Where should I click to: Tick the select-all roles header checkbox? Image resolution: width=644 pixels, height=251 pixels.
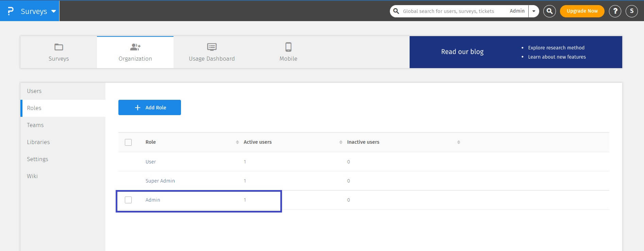[x=128, y=142]
